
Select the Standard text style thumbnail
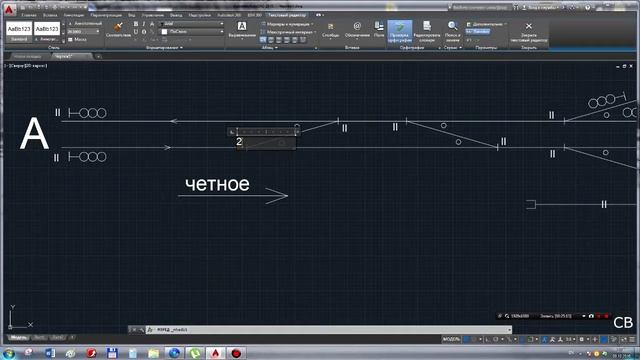[19, 32]
